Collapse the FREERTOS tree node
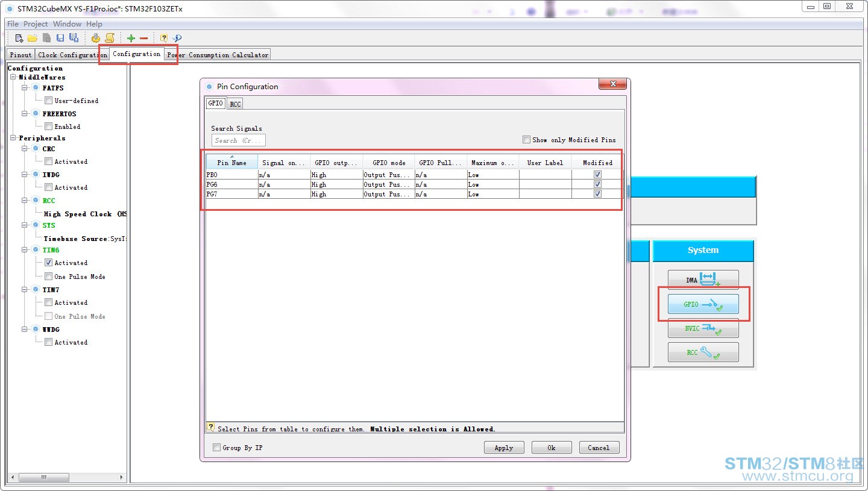This screenshot has width=868, height=491. [25, 114]
